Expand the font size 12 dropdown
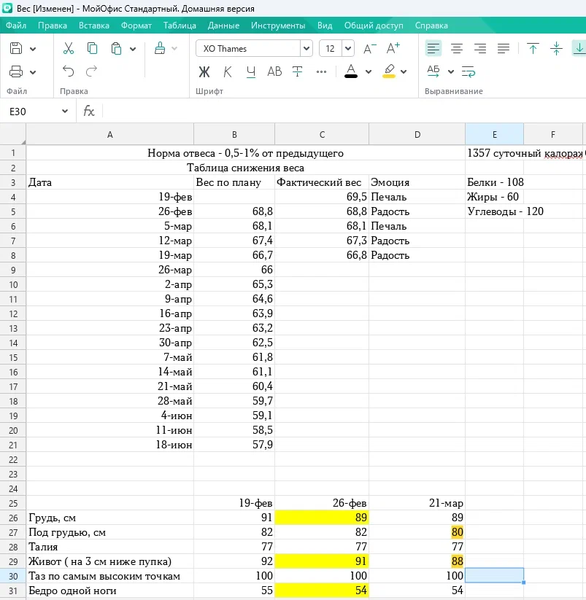This screenshot has width=586, height=600. coord(348,49)
